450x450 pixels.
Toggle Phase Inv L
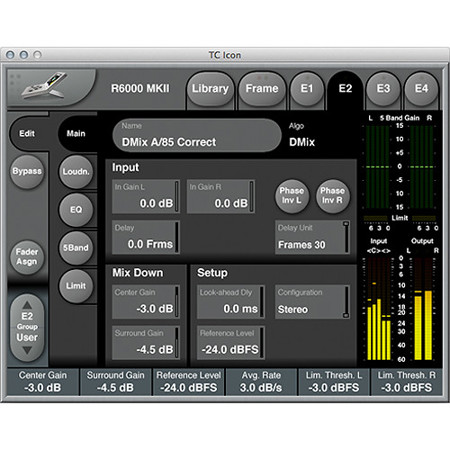(x=292, y=196)
